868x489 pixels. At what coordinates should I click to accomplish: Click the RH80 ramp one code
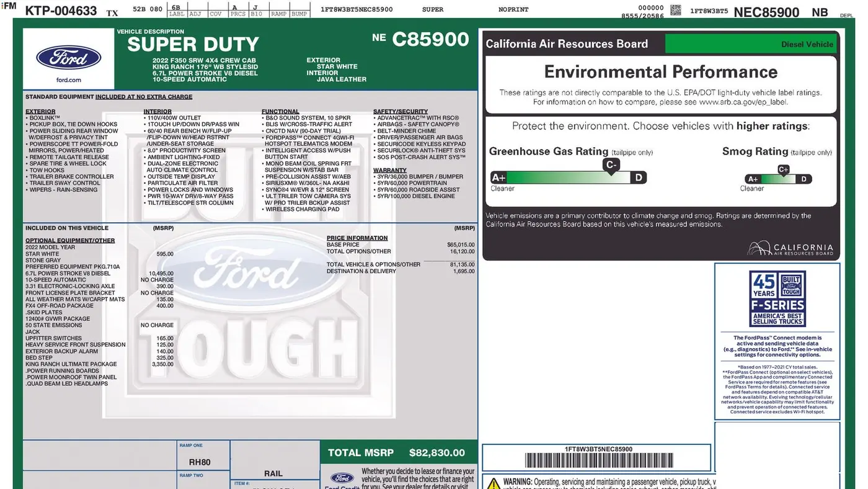(x=200, y=462)
